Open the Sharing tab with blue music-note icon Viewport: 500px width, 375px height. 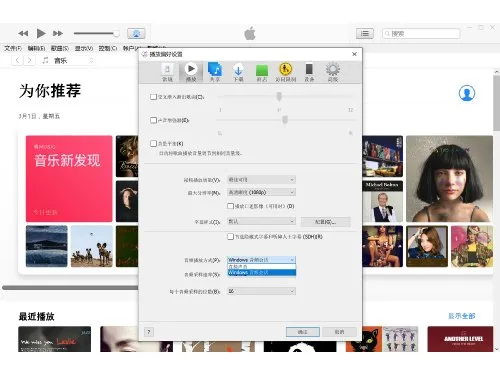click(215, 72)
